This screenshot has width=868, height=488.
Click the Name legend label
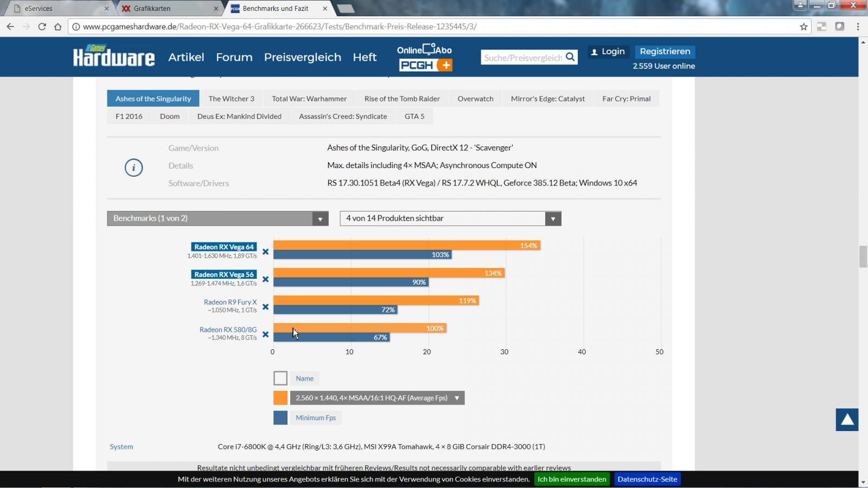[304, 378]
